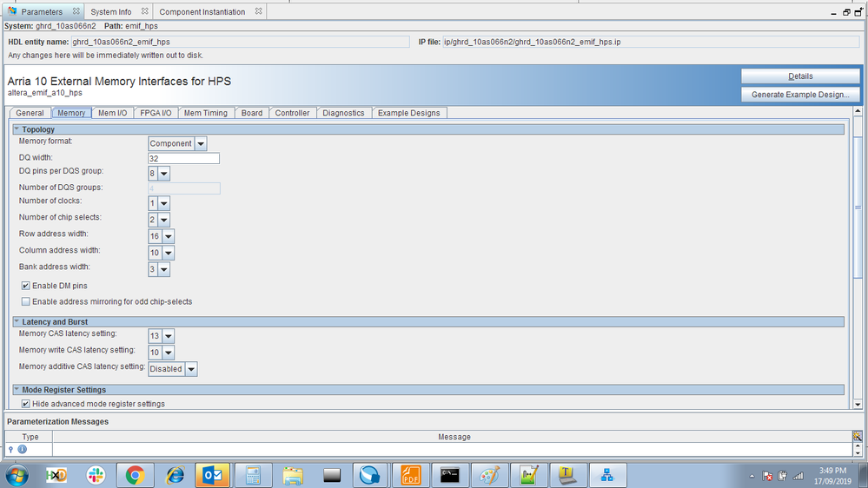Switch to the Mem I/O tab
The width and height of the screenshot is (868, 488).
113,113
